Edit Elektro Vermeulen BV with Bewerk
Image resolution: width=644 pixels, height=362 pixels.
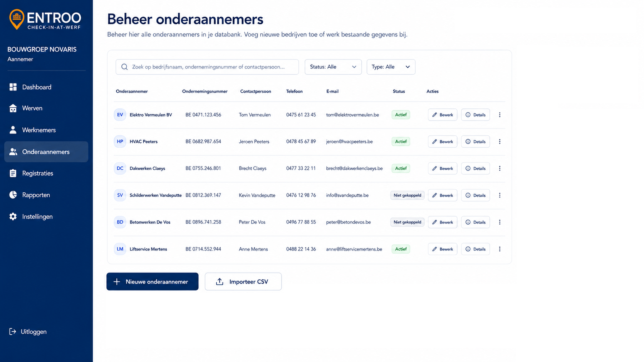443,115
